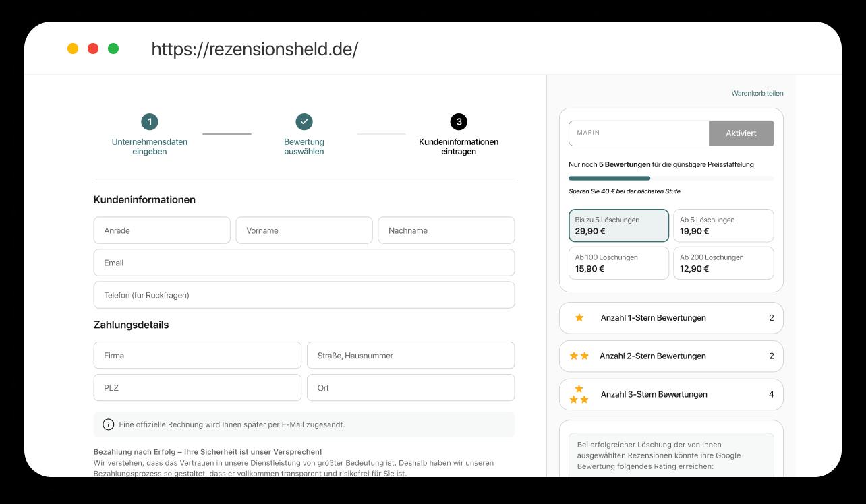This screenshot has width=866, height=504.
Task: Open the 'Warenkorb teilen' link
Action: [x=757, y=94]
